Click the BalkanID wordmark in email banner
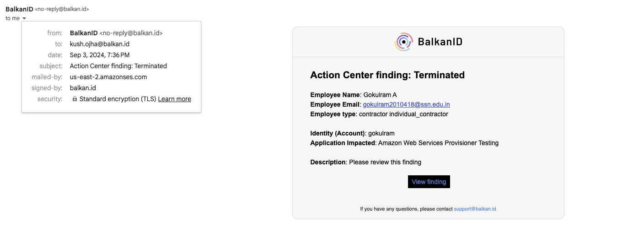 coord(440,42)
